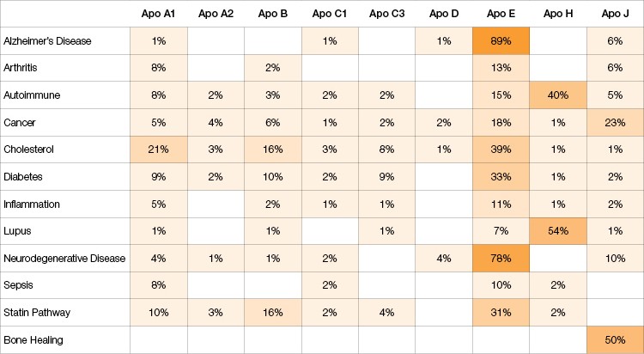Select the 23% Cancer Apo J cell
This screenshot has height=354, width=644.
[x=615, y=123]
